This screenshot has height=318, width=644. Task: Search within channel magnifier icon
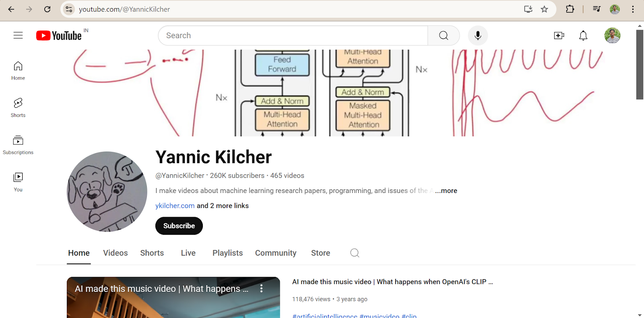(x=355, y=253)
